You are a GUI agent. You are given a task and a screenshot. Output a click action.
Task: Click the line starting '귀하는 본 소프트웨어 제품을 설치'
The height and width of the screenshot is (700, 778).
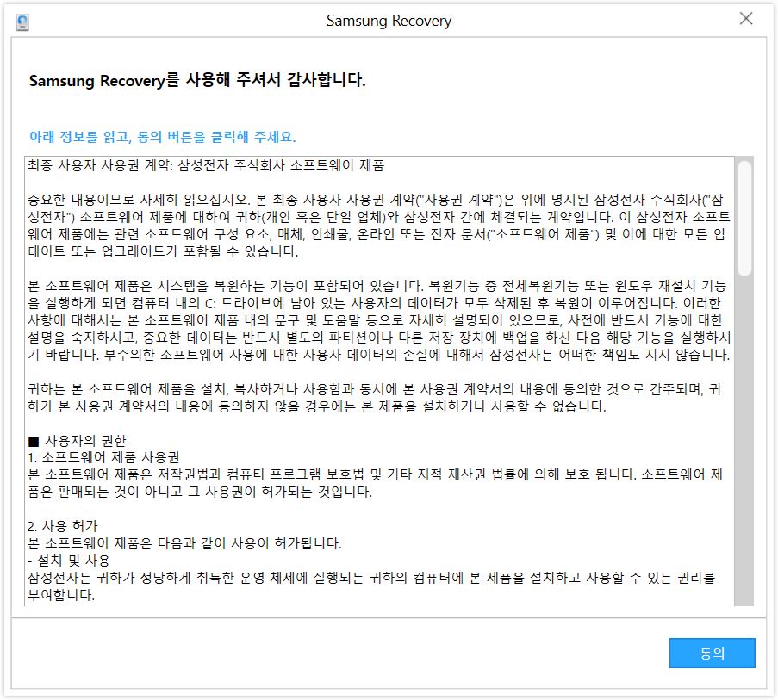375,389
